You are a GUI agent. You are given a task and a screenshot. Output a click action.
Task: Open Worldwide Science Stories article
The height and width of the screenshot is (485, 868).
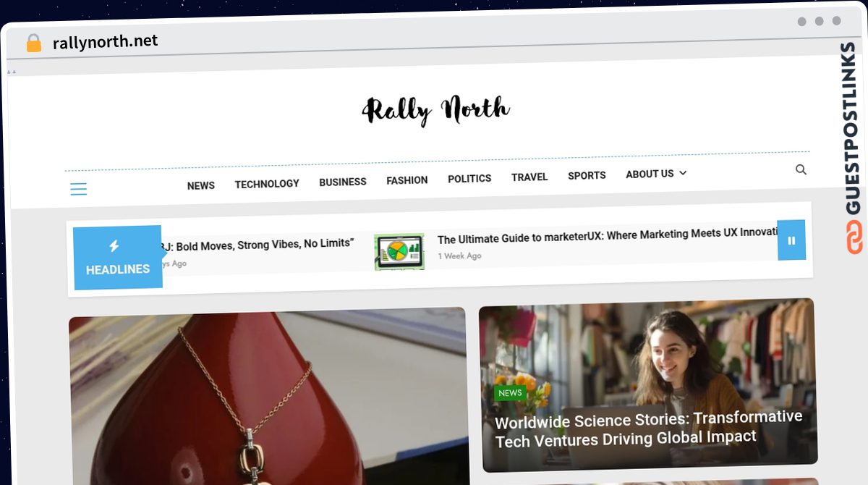(x=649, y=429)
